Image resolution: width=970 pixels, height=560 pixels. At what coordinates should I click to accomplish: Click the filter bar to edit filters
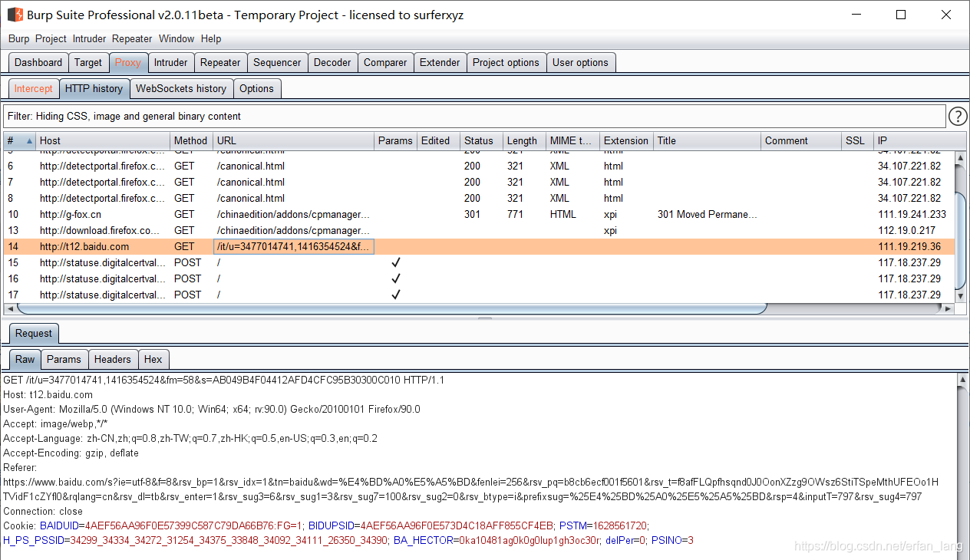point(474,117)
